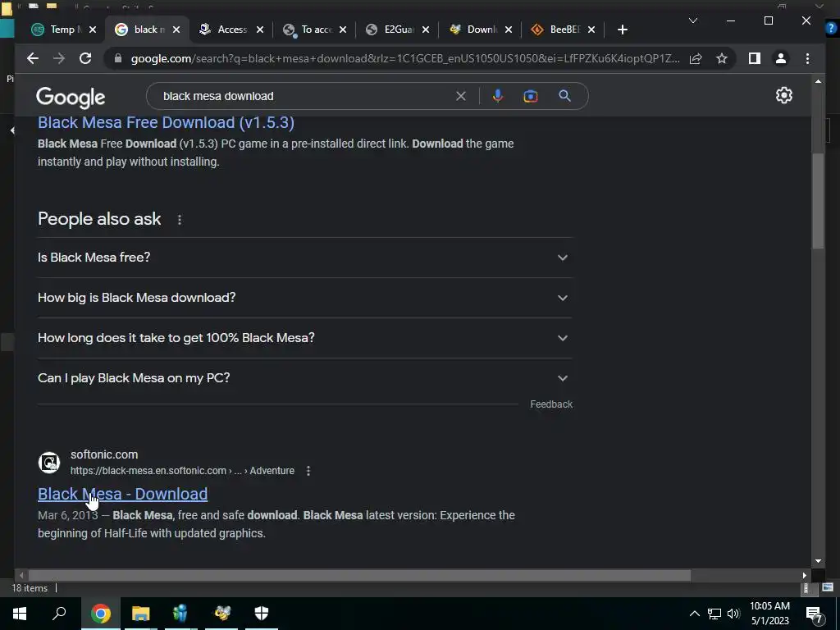Click the scroll-down arrow of page scrollbar
Image resolution: width=840 pixels, height=630 pixels.
(818, 561)
